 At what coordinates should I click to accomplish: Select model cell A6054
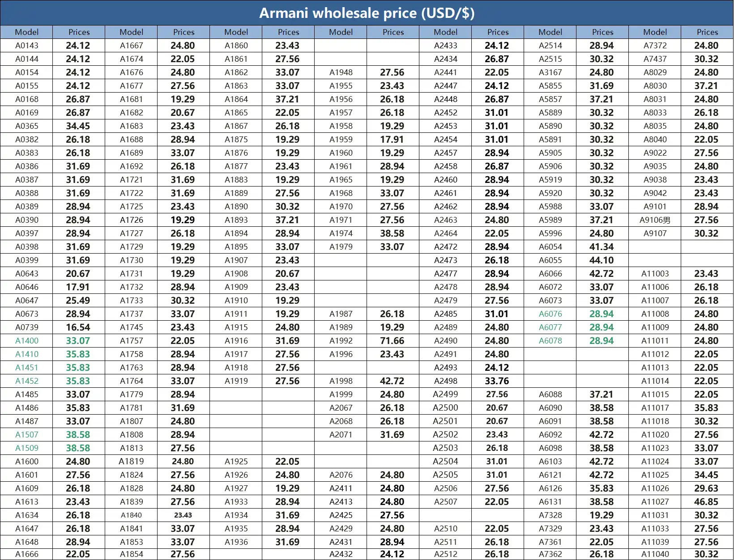click(550, 247)
